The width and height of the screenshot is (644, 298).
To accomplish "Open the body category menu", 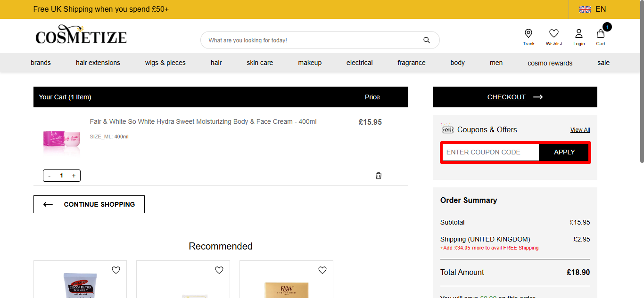I will click(x=458, y=63).
